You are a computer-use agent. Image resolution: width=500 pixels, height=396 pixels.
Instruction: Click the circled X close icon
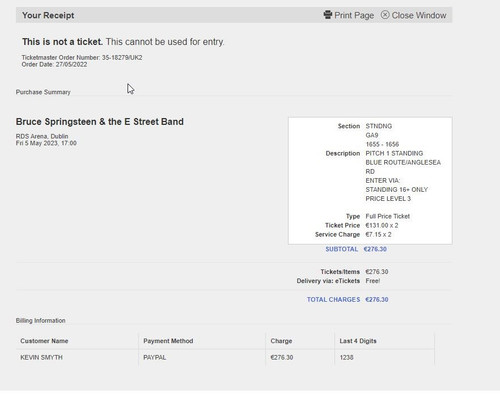(385, 15)
